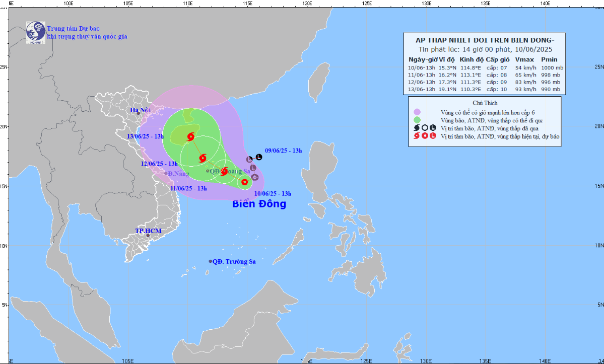Click the black L symbol in the legend
The height and width of the screenshot is (364, 604).
(433, 128)
